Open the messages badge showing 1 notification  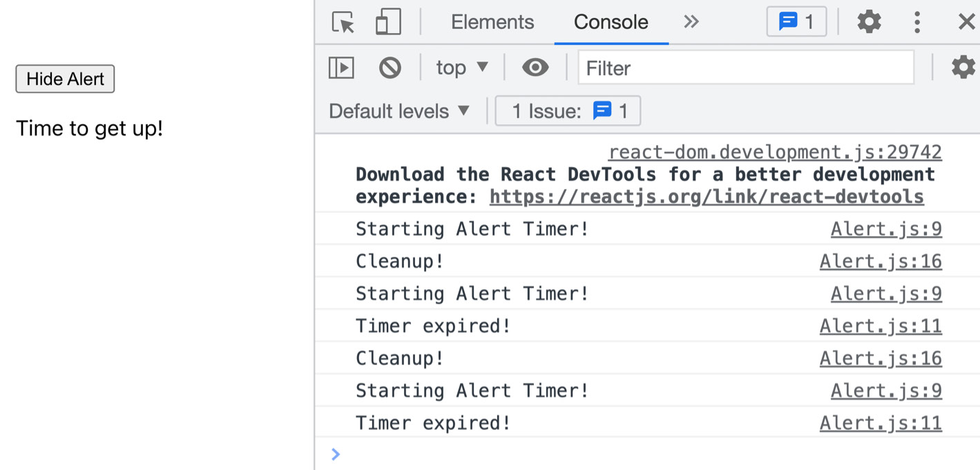click(796, 21)
